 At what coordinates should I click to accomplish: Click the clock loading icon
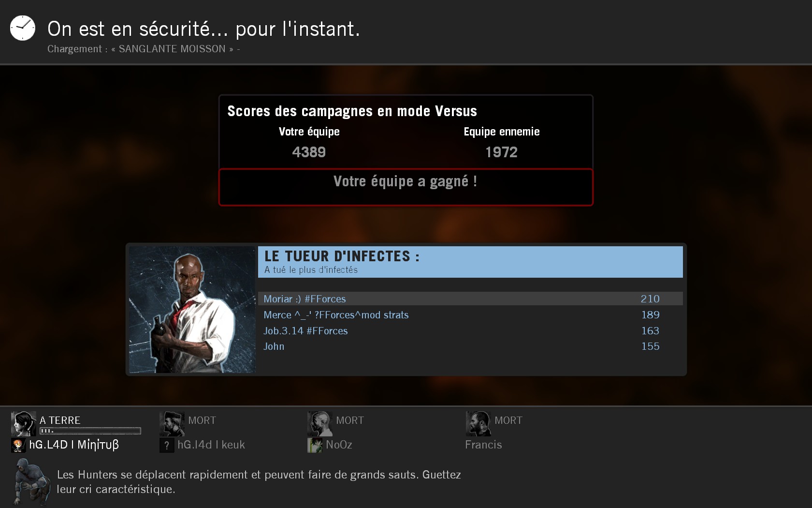(x=23, y=28)
